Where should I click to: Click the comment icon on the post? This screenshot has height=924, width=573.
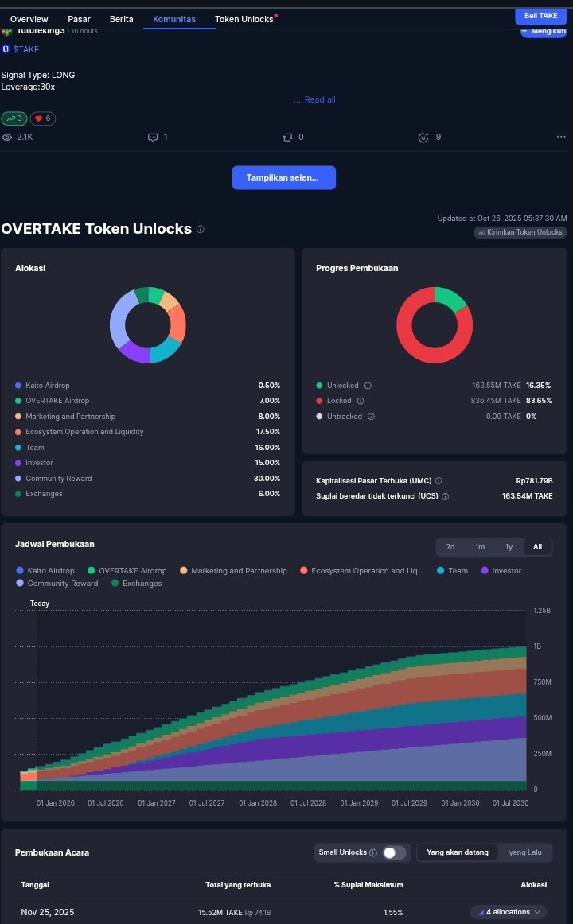click(x=153, y=137)
